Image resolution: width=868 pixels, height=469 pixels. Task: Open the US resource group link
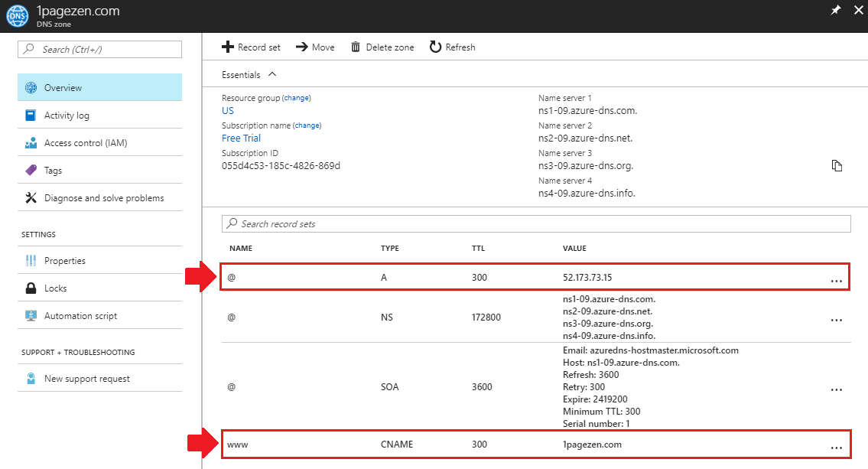click(228, 111)
